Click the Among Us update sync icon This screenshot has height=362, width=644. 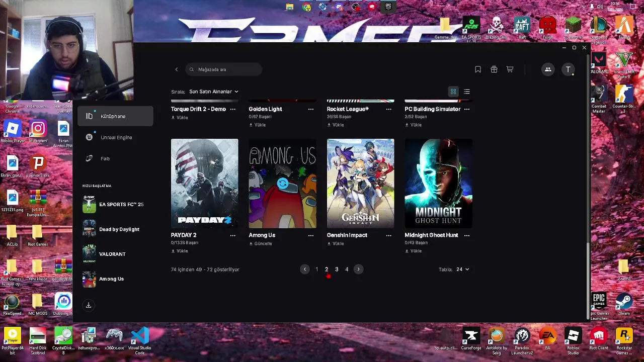283,184
